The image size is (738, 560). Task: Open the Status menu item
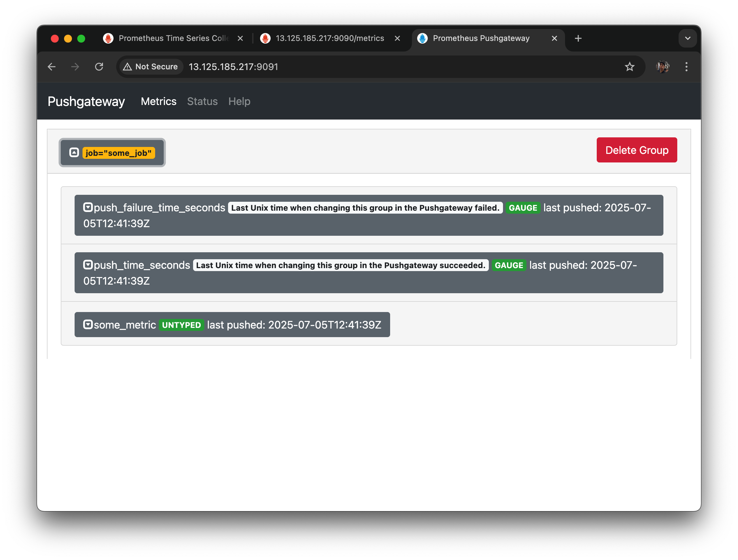pos(202,101)
